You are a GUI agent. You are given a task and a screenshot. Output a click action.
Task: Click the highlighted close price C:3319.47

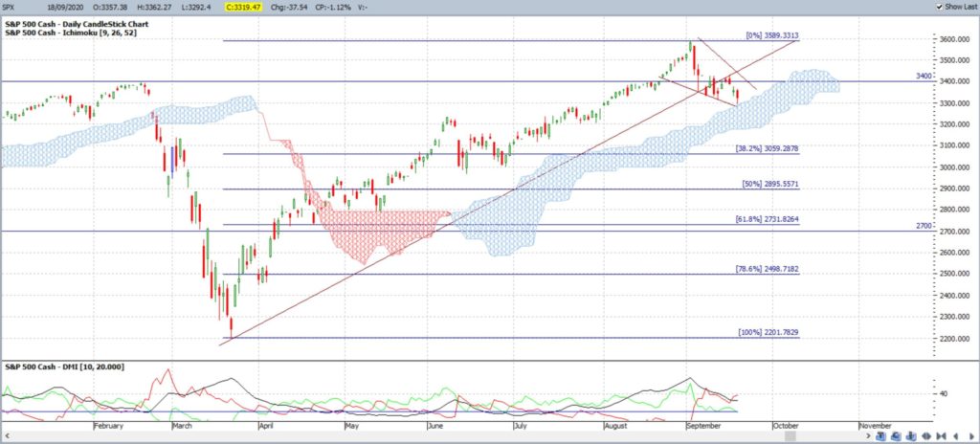(245, 7)
